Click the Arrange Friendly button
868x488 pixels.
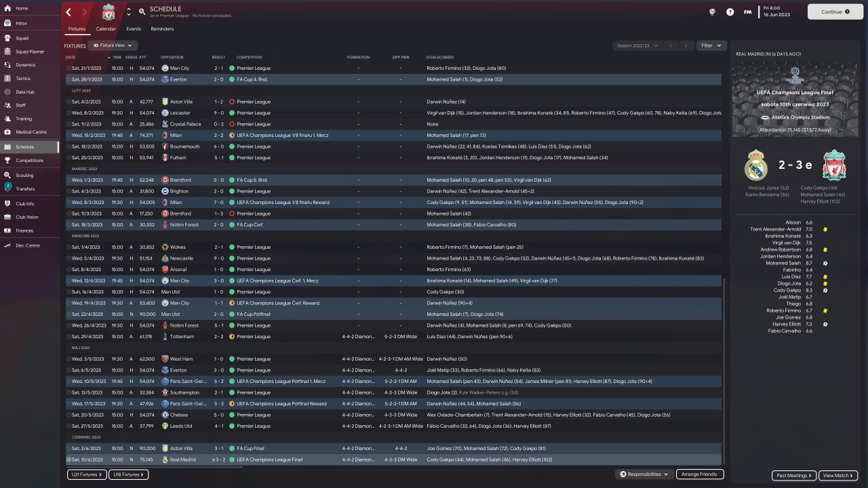pyautogui.click(x=700, y=474)
